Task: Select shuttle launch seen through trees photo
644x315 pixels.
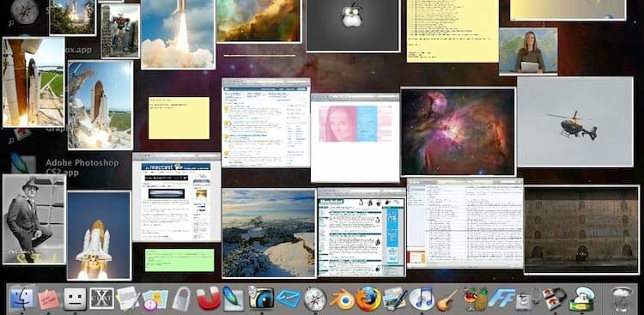Action: [73, 18]
